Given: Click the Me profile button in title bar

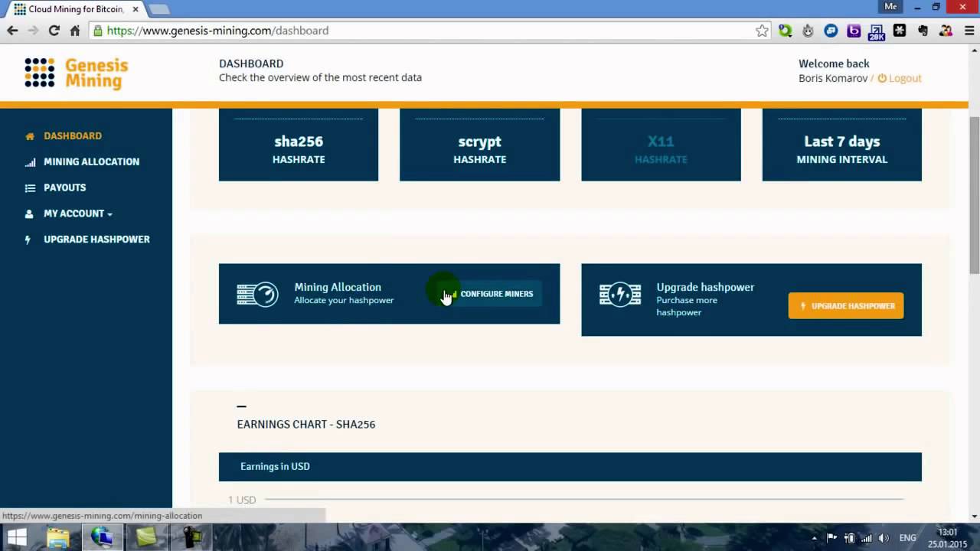Looking at the screenshot, I should [890, 6].
